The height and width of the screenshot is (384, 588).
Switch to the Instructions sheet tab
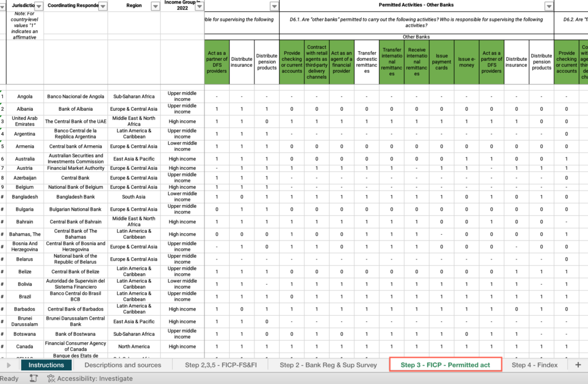point(46,365)
